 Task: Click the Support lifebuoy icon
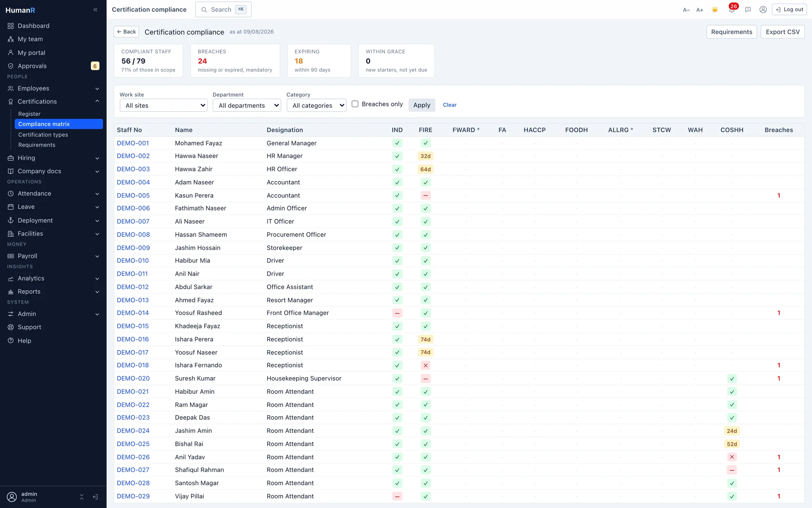[x=11, y=327]
